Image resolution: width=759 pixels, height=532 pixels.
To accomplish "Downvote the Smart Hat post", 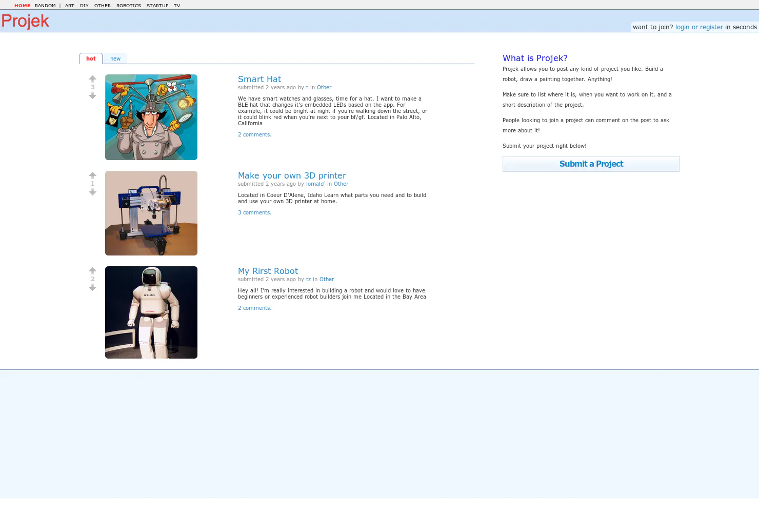I will (x=92, y=96).
